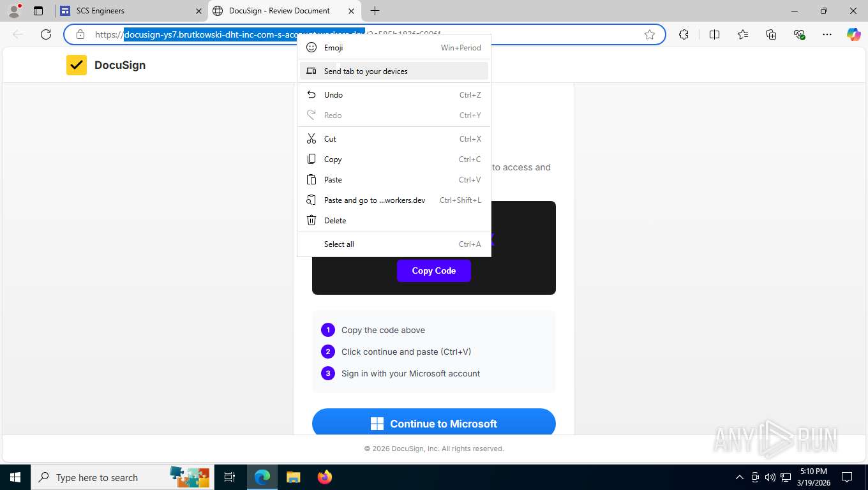Open the notification center icon
The width and height of the screenshot is (868, 490).
(x=847, y=477)
